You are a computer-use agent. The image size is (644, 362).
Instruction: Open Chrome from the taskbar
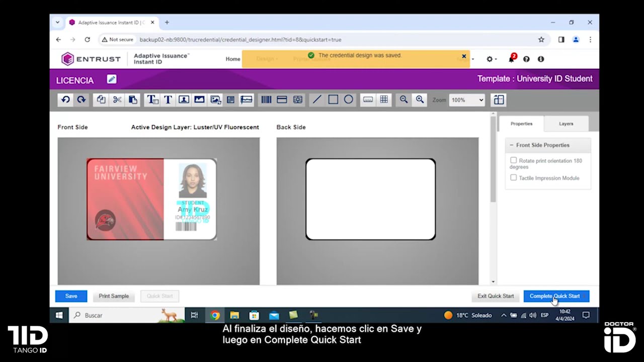(215, 315)
